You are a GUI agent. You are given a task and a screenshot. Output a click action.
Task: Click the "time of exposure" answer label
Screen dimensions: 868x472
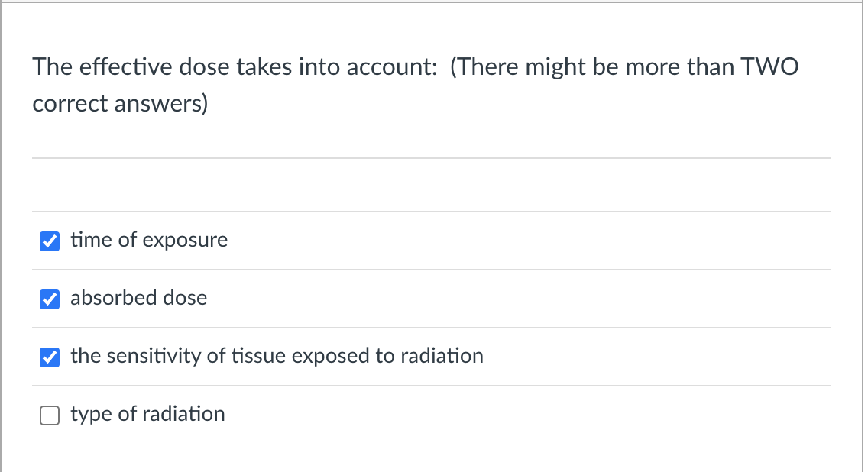pos(149,240)
